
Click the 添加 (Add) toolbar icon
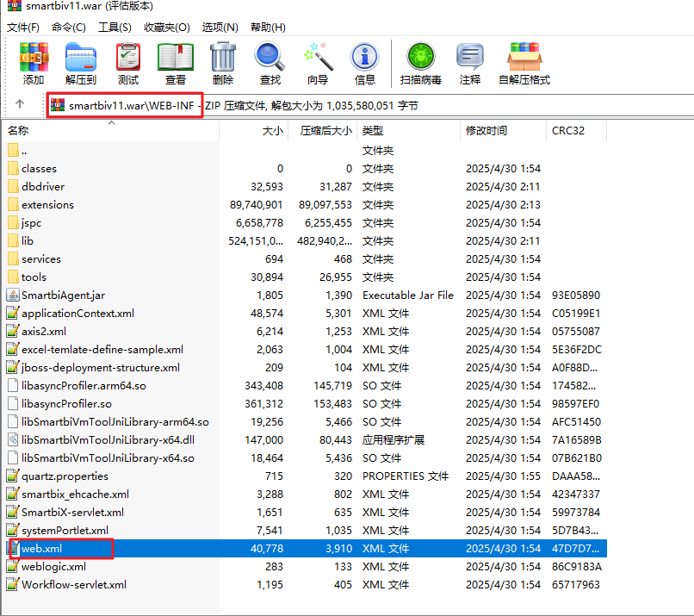pyautogui.click(x=34, y=57)
